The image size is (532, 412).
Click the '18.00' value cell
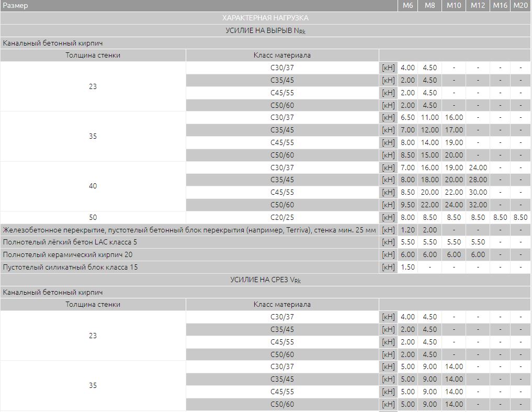tap(429, 180)
